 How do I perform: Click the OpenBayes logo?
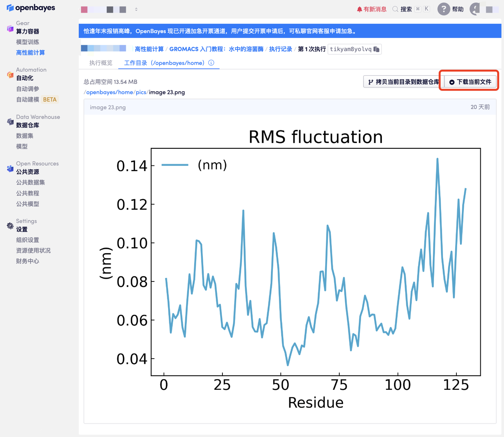[x=31, y=8]
